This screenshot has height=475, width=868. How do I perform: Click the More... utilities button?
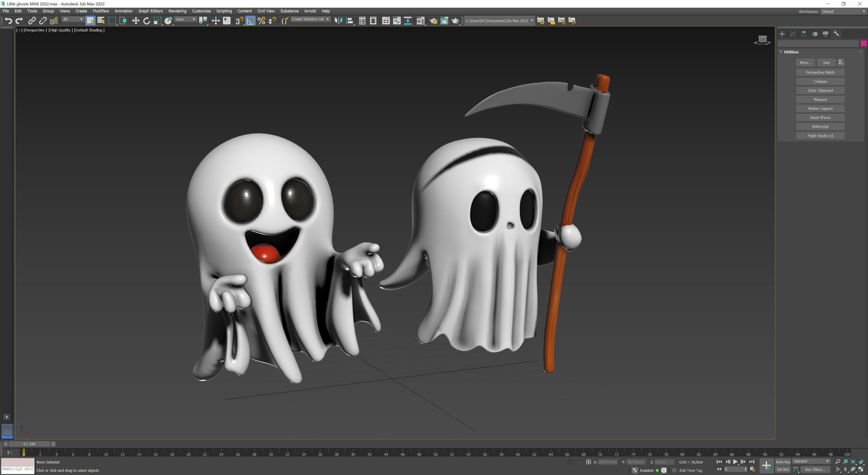[x=805, y=63]
